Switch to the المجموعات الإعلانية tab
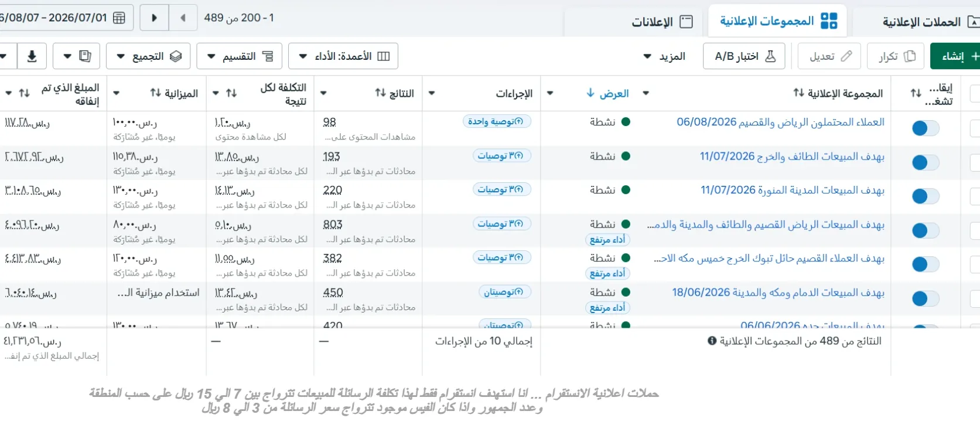 pyautogui.click(x=778, y=21)
